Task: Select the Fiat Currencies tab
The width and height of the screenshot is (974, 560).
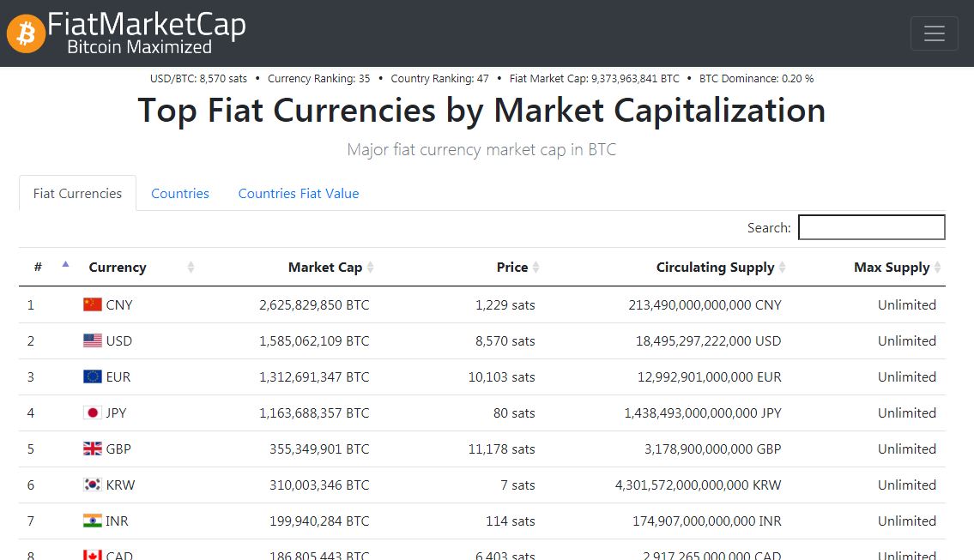Action: click(77, 194)
